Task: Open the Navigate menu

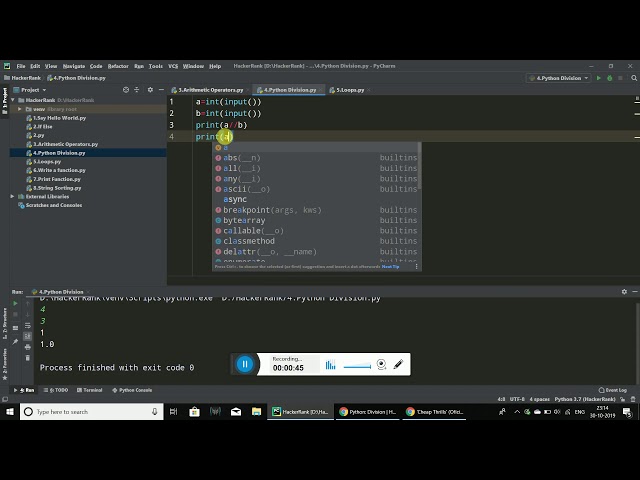Action: point(74,66)
